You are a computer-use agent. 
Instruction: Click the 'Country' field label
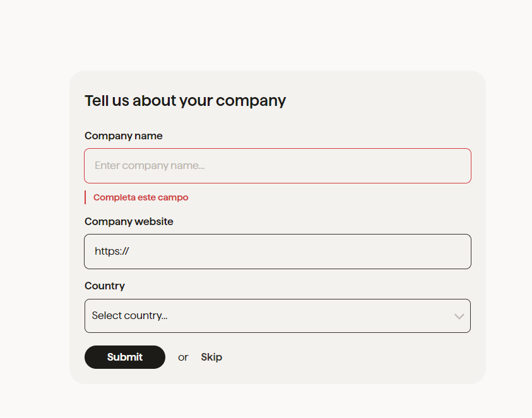pyautogui.click(x=105, y=286)
